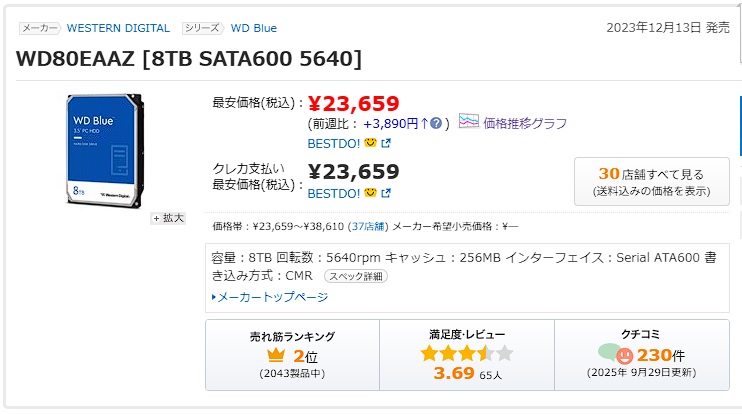The image size is (742, 414).
Task: Click smiley icon next to first BESTDO!
Action: [x=369, y=143]
